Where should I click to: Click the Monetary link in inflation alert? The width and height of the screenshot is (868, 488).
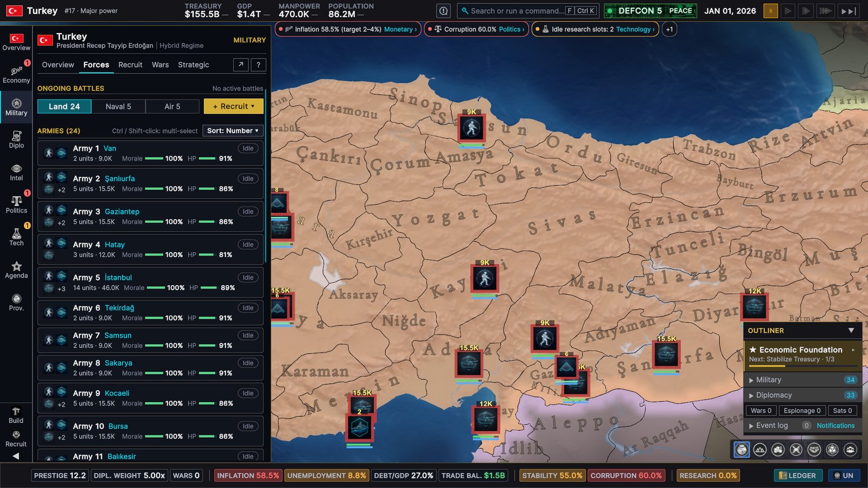[400, 29]
